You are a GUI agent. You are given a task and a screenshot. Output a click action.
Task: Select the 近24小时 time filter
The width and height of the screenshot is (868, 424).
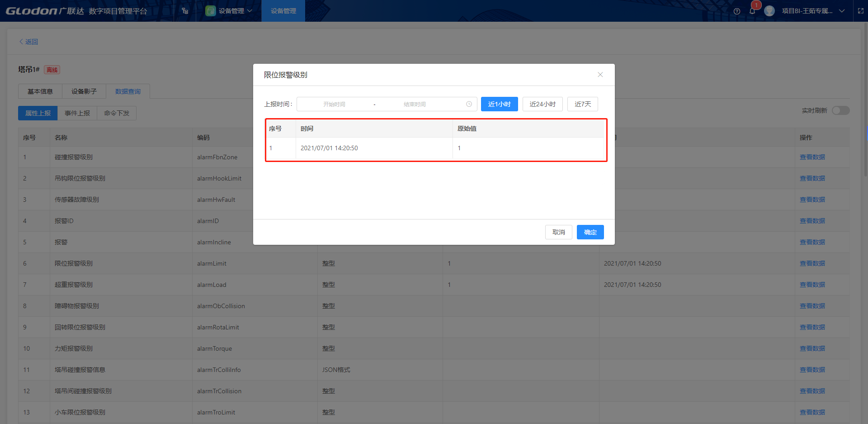click(x=542, y=104)
